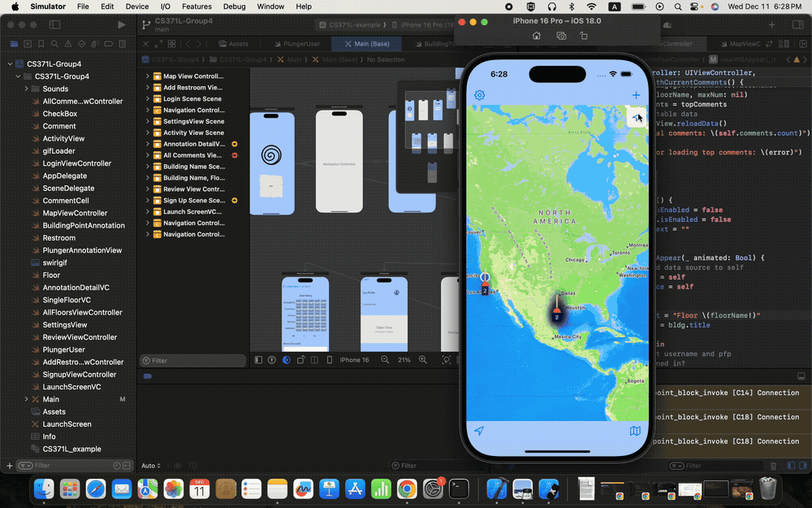Tap the location arrow at simulator app's bottom-left
Viewport: 812px width, 508px height.
479,431
